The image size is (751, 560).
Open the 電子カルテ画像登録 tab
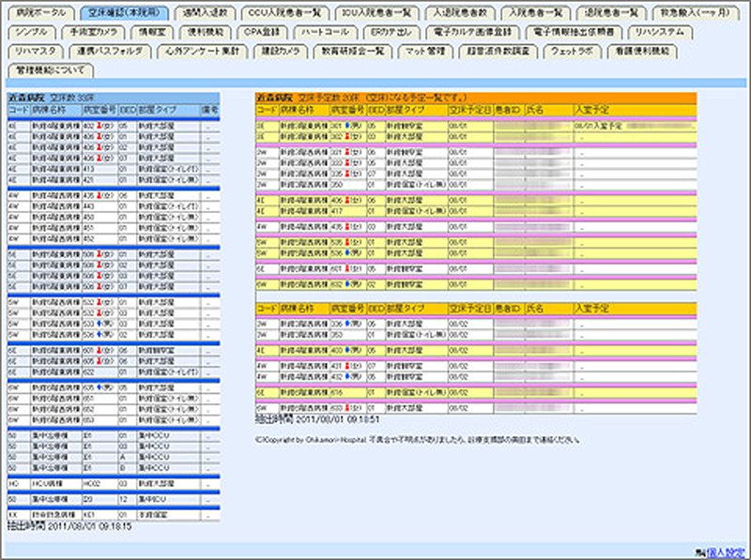pyautogui.click(x=473, y=32)
